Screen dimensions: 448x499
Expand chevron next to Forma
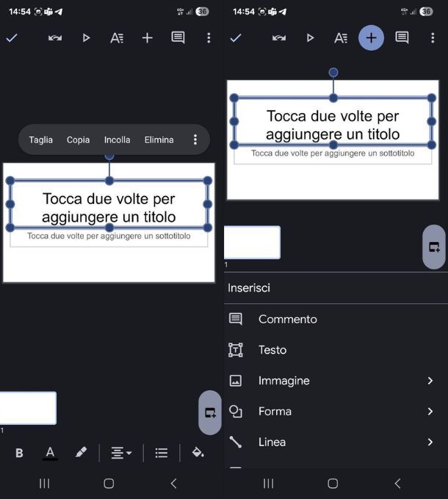430,412
